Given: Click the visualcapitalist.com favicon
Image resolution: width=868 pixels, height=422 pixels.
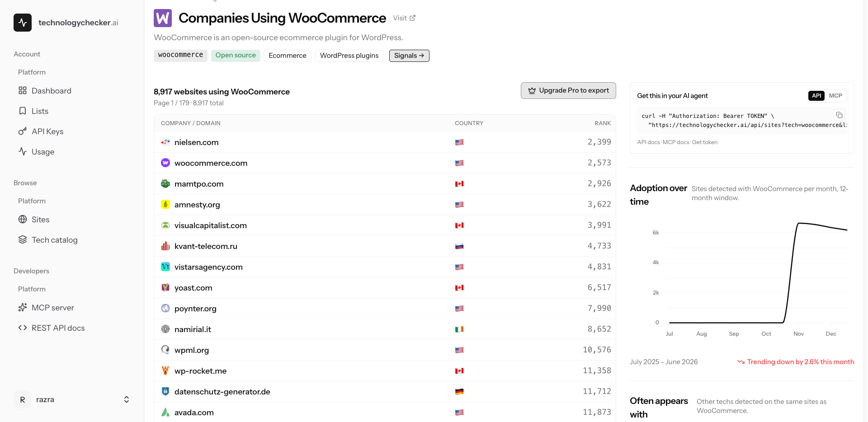Looking at the screenshot, I should (165, 225).
